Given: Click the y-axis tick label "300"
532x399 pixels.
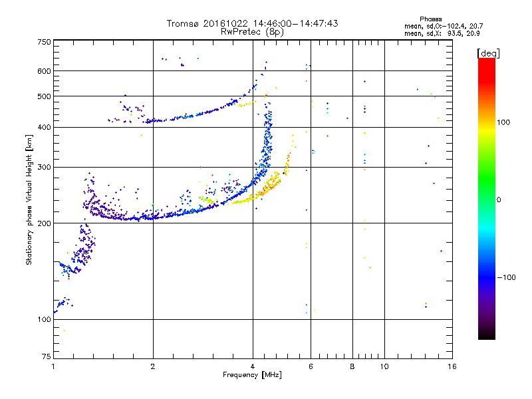Looking at the screenshot, I should pyautogui.click(x=44, y=167).
